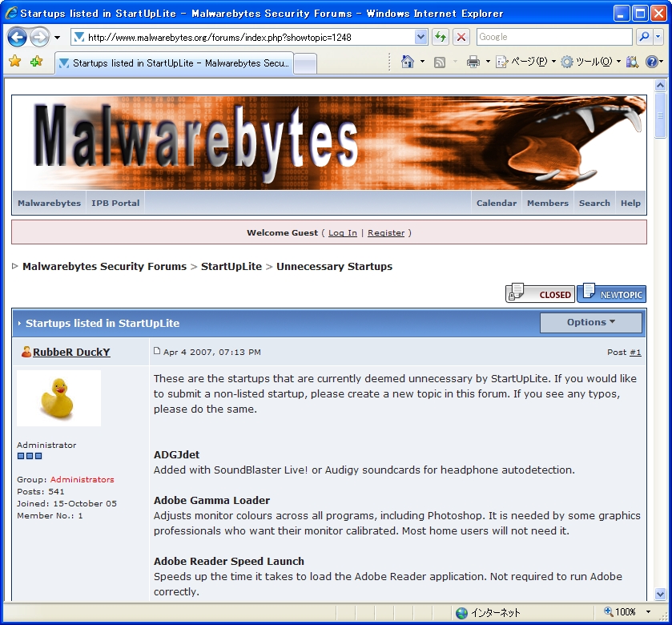Click the CLOSED topic button
672x625 pixels.
point(540,293)
